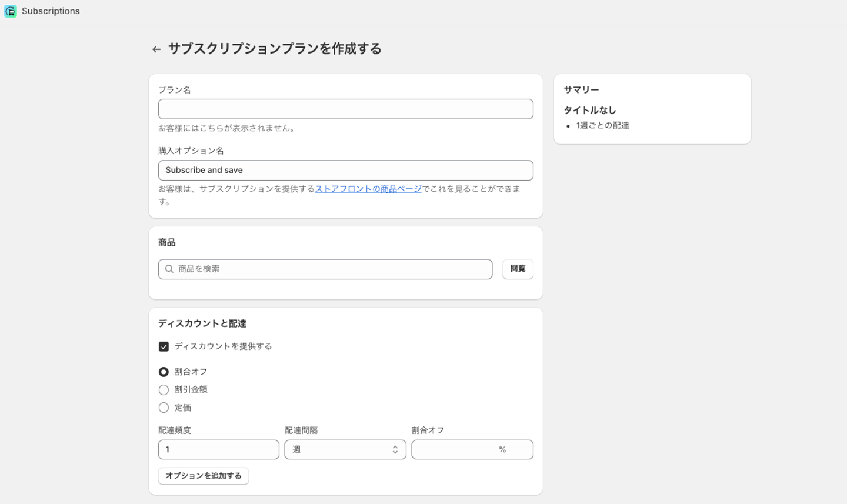Select the 割引金額 radio button
Screen dimensions: 847x504
pyautogui.click(x=164, y=390)
